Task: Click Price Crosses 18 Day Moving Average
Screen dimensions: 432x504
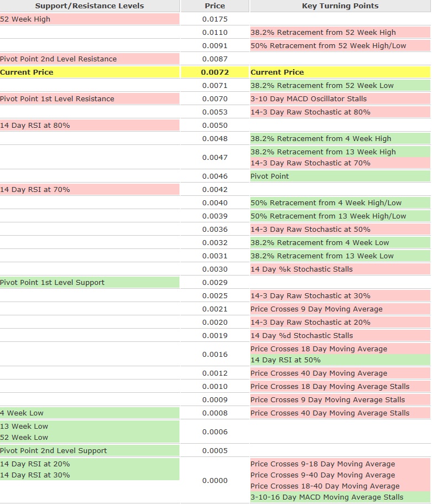Action: 340,349
